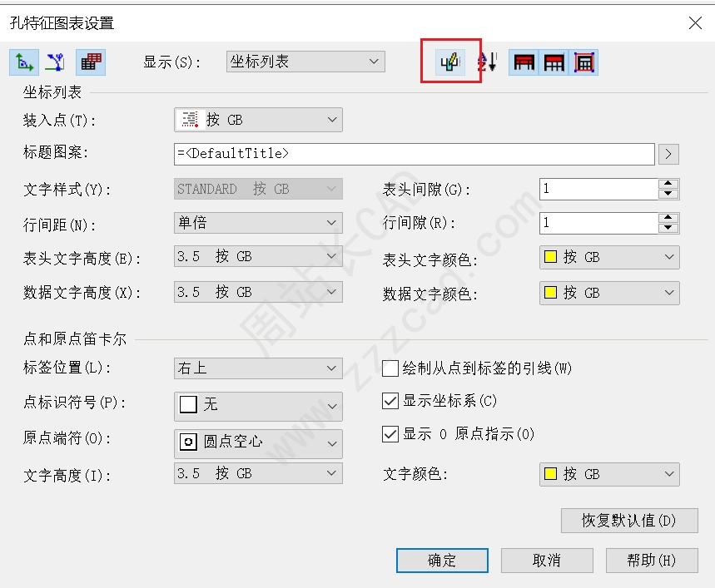Open the 表头文字颜色 yellow color dropdown
The image size is (715, 588).
[x=609, y=258]
